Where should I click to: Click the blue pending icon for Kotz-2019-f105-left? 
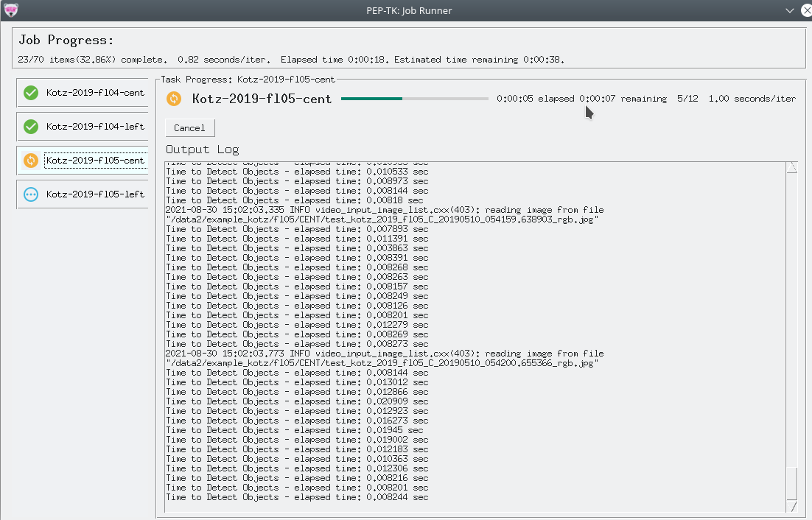(30, 194)
